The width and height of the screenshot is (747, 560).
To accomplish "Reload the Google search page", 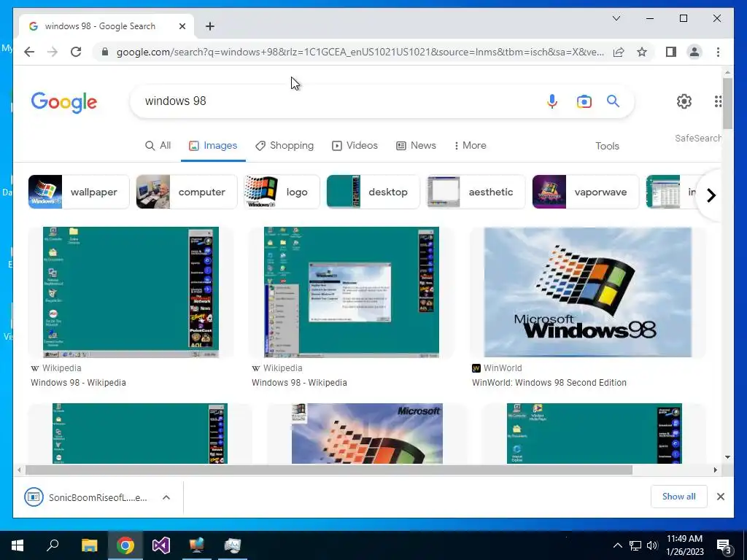I will [76, 52].
